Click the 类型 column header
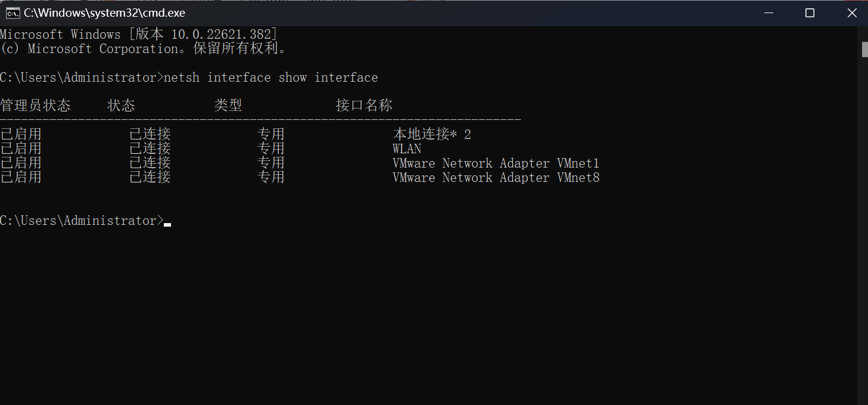This screenshot has width=868, height=405. (228, 106)
